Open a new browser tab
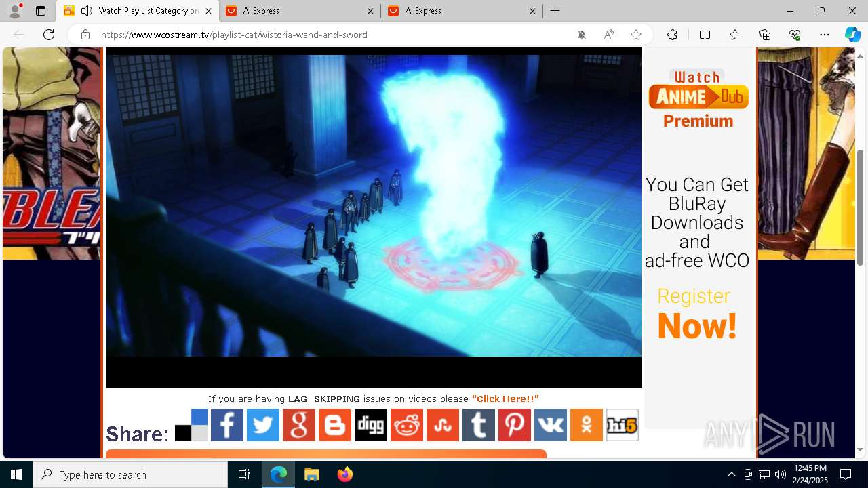The image size is (868, 488). pyautogui.click(x=555, y=11)
